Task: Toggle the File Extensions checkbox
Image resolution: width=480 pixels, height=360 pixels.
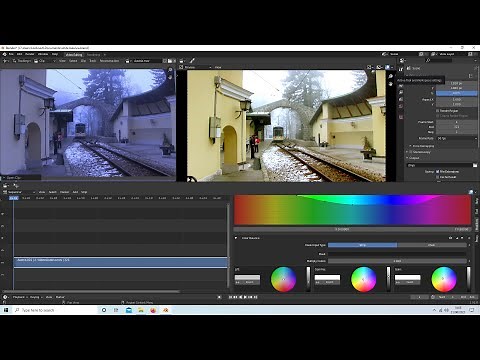Action: 438,171
